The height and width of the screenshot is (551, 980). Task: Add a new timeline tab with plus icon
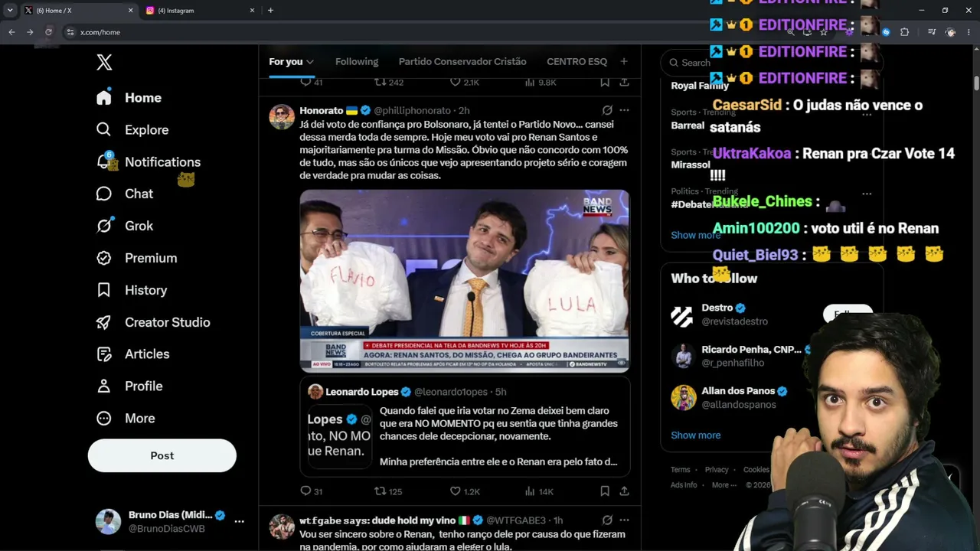click(624, 61)
